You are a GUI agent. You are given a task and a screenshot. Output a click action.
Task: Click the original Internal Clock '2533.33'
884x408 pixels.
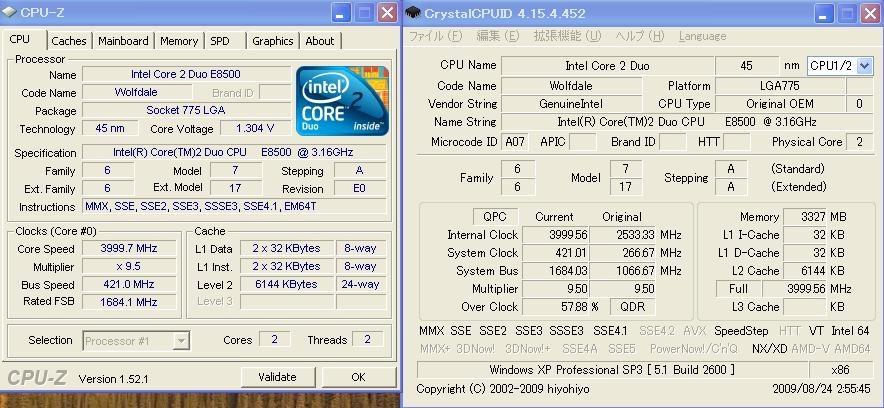click(624, 235)
